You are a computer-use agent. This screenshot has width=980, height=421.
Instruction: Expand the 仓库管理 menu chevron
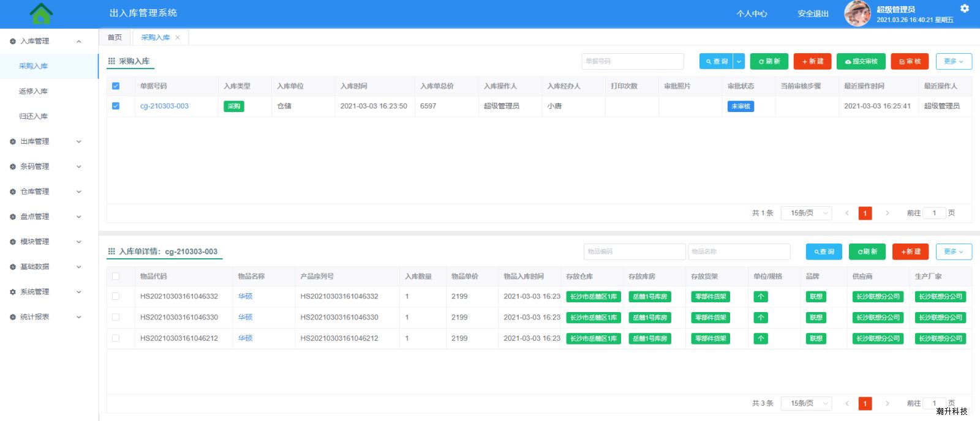(79, 192)
